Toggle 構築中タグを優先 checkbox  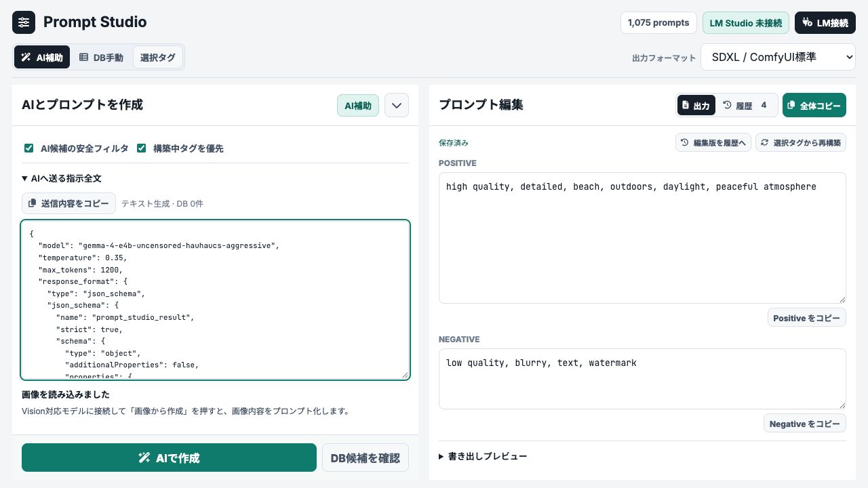point(142,148)
